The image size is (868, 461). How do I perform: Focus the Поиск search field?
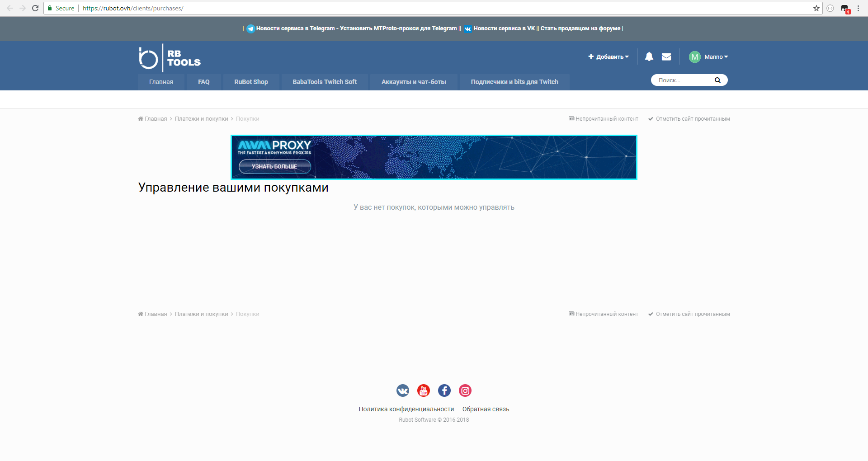pyautogui.click(x=683, y=80)
